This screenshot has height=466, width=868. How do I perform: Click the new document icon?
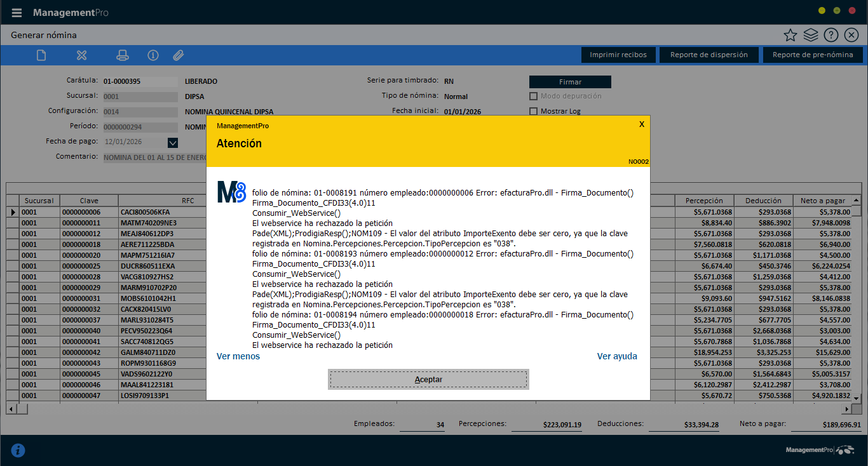[x=41, y=55]
